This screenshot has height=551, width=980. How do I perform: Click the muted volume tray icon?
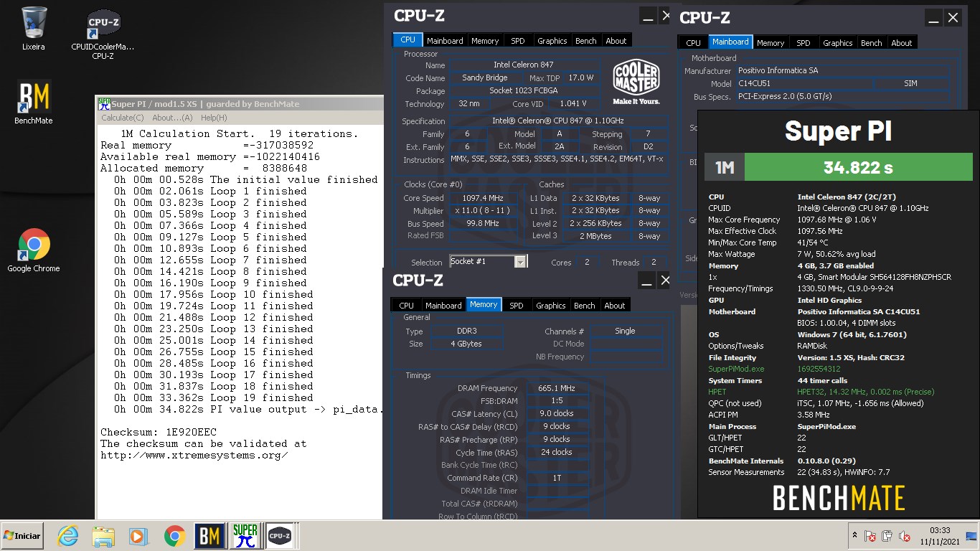pyautogui.click(x=905, y=536)
